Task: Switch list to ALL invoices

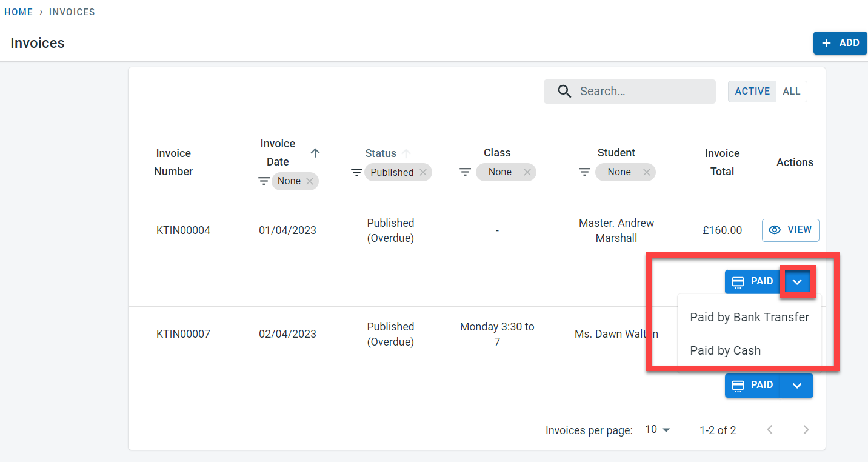Action: (791, 92)
